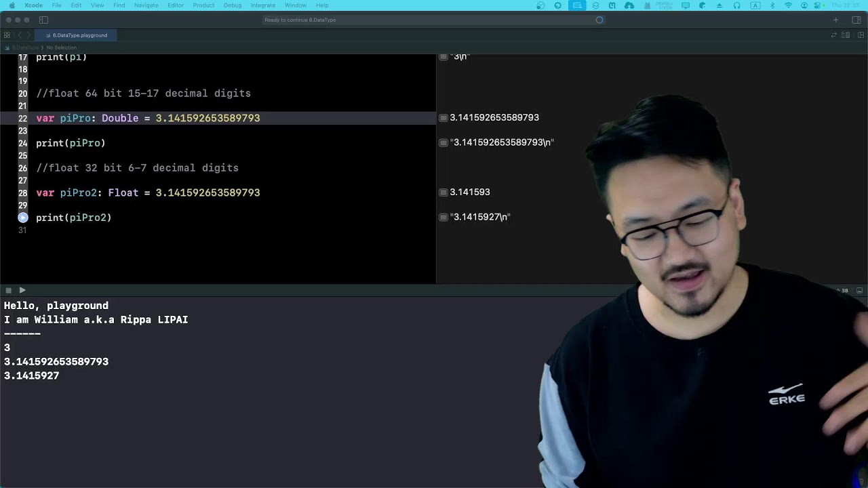Screen dimensions: 868x488
Task: Click console output line 3.1415927
Action: [31, 375]
